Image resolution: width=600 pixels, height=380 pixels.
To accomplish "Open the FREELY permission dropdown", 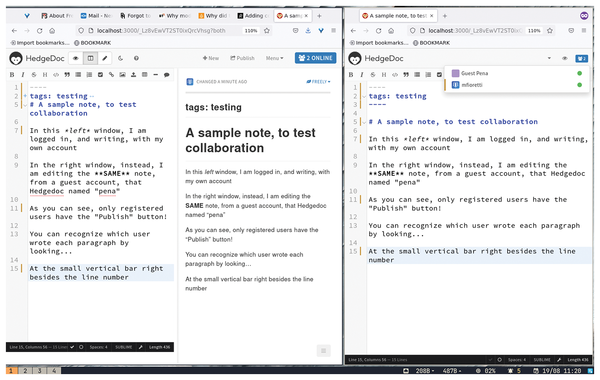I will pyautogui.click(x=318, y=82).
